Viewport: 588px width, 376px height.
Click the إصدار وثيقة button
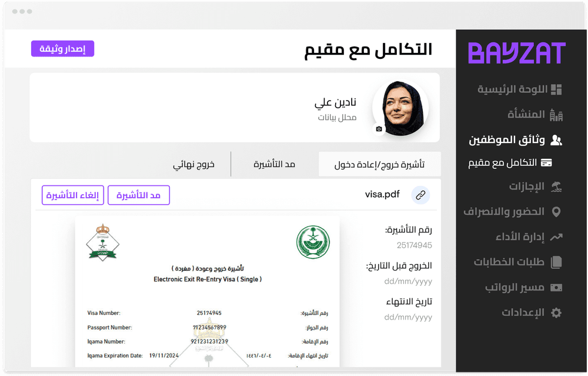tap(62, 48)
